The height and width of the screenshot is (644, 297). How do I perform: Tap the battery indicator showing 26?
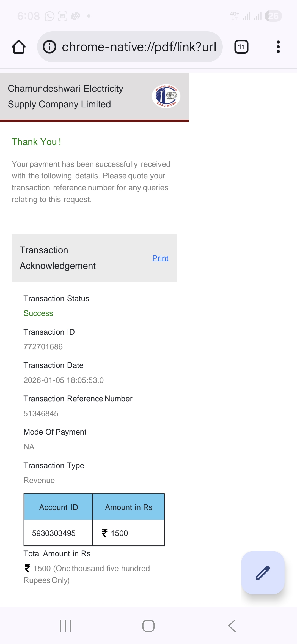273,16
